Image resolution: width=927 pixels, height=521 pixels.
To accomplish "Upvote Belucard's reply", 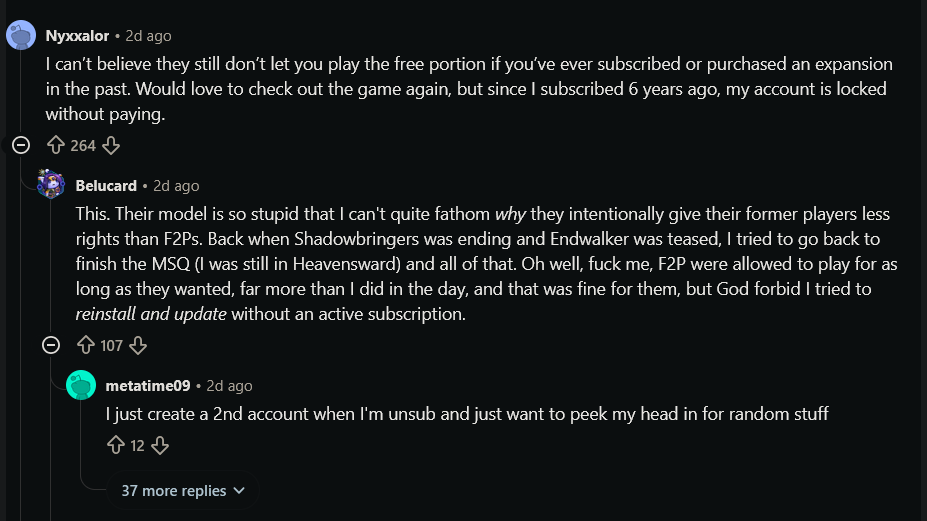I will coord(86,346).
